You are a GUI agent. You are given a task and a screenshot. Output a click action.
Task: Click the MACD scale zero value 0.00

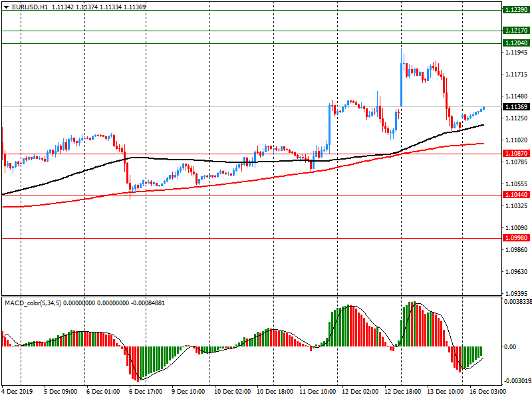tap(510, 346)
